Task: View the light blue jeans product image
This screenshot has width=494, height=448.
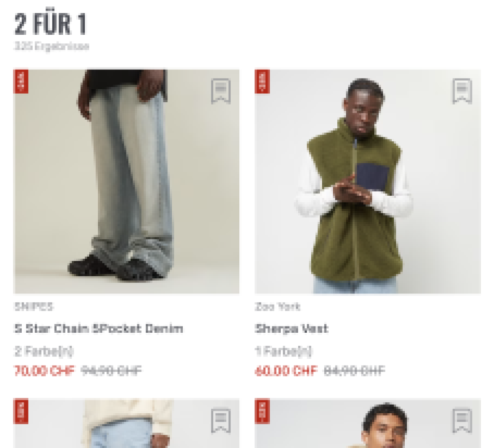Action: pos(126,423)
